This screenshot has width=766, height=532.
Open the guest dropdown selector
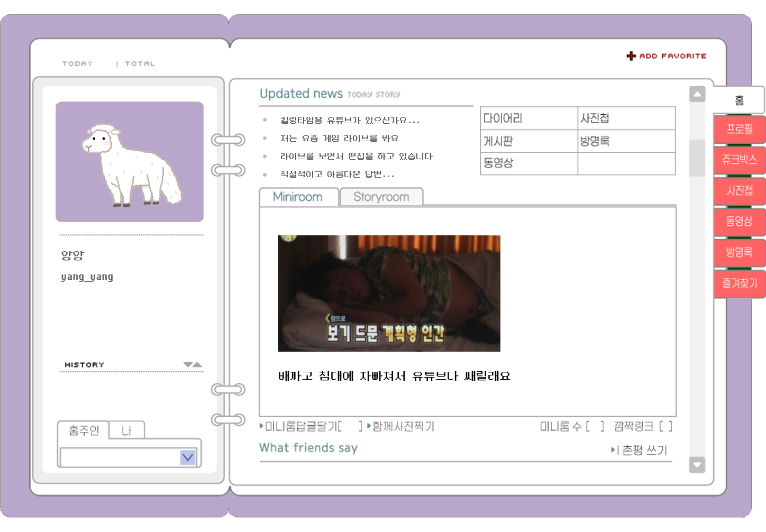pyautogui.click(x=187, y=457)
